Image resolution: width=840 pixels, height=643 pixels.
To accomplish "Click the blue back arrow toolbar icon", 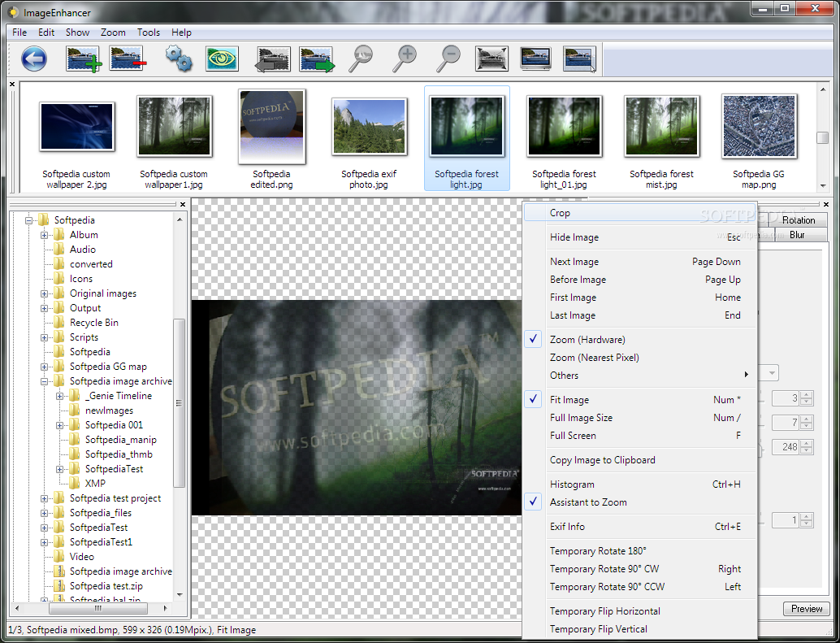I will [34, 59].
